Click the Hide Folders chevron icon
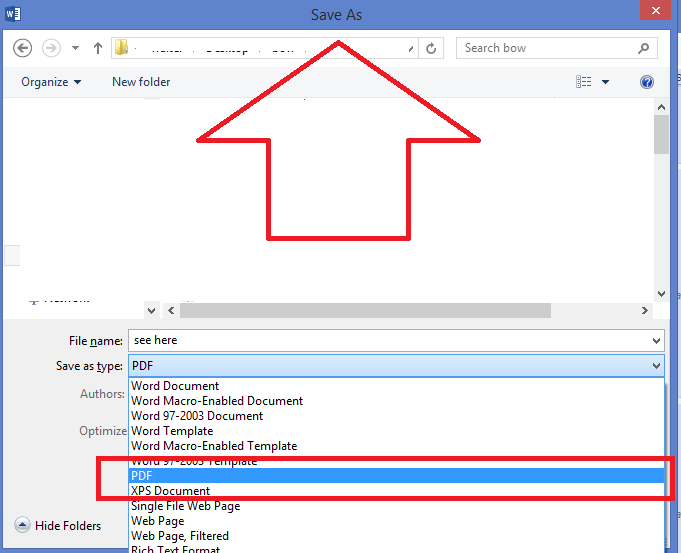Screen dimensions: 681x553 (x=22, y=525)
